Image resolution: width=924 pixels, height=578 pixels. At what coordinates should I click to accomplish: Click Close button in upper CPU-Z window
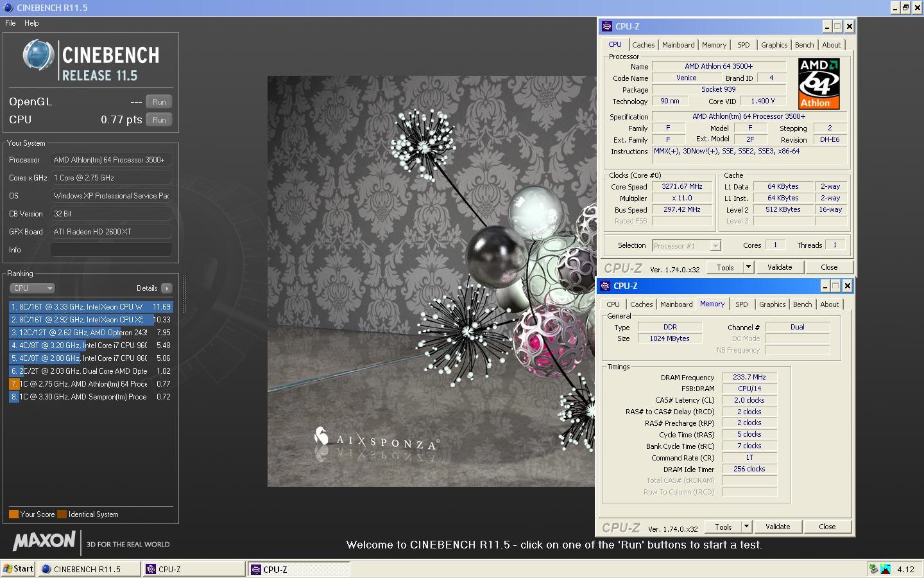(x=829, y=268)
